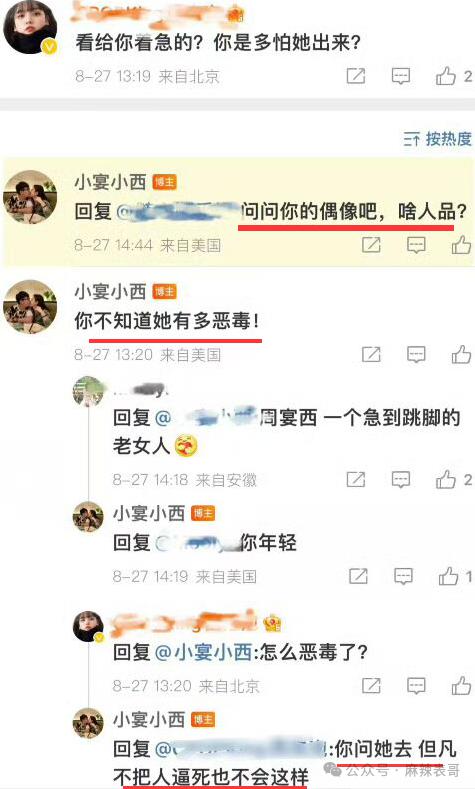The image size is (475, 789).
Task: Like the 你不知道她有多恶毒 comment
Action: [461, 354]
